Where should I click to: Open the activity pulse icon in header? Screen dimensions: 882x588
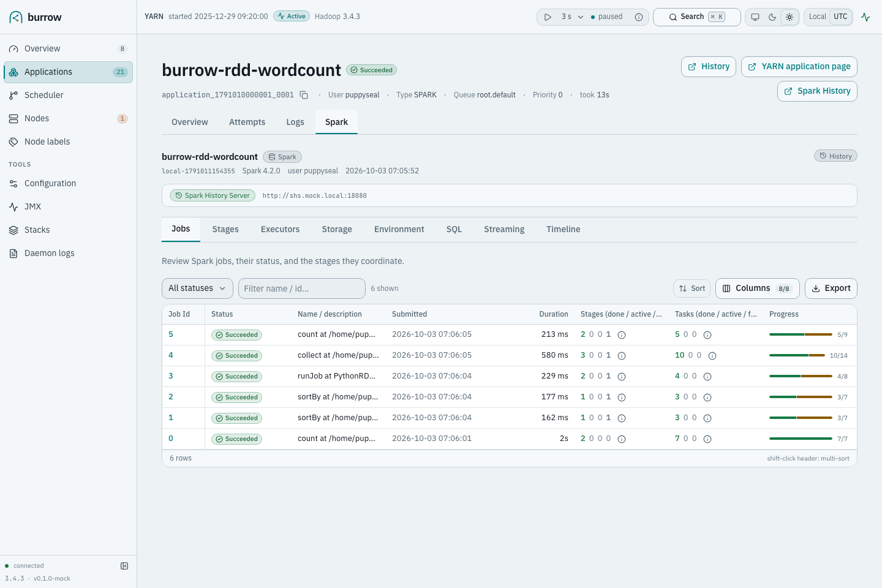point(865,17)
